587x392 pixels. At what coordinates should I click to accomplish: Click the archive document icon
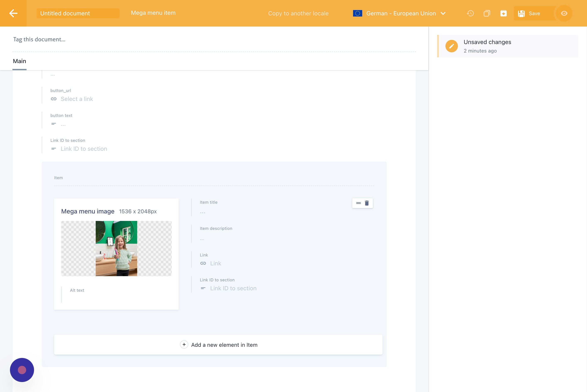503,13
